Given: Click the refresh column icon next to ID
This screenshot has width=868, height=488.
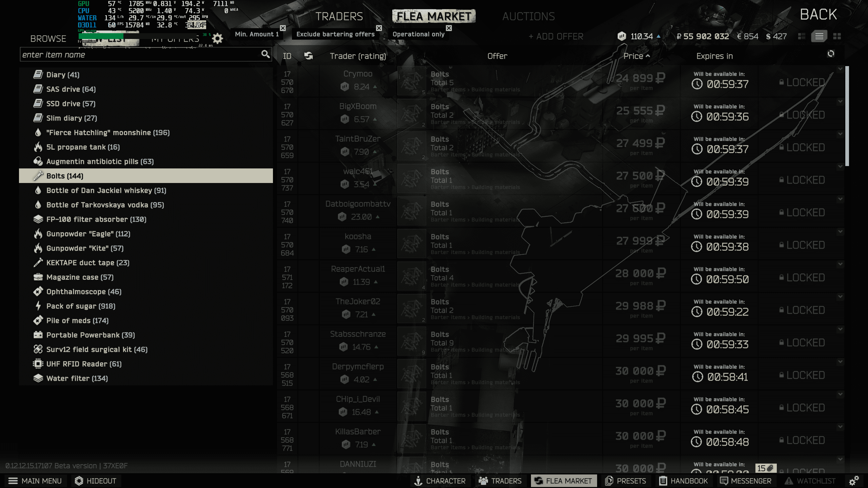Looking at the screenshot, I should [309, 56].
